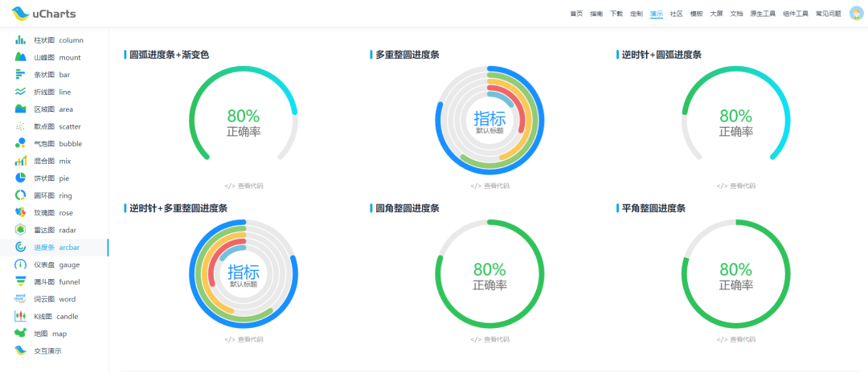Image resolution: width=868 pixels, height=373 pixels.
Task: View code under 圆弧进度条+渐变色 chart
Action: (244, 186)
